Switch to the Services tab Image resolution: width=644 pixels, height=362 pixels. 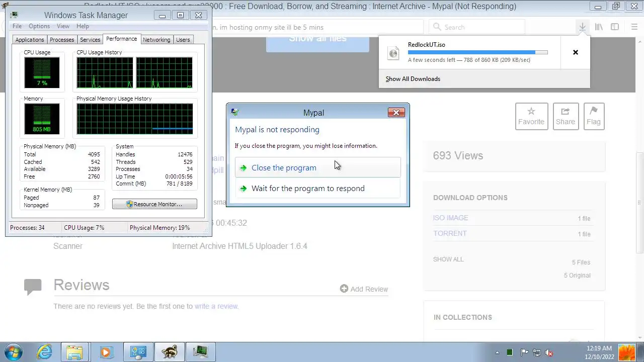[90, 40]
